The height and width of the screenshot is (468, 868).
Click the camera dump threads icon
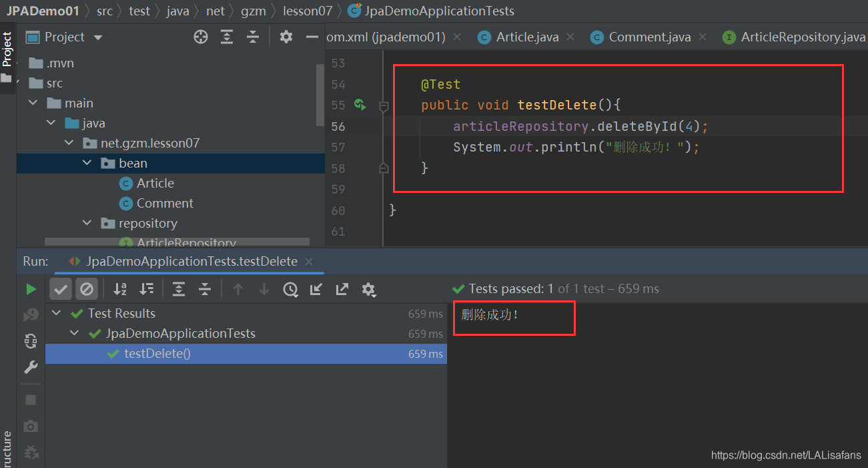pos(31,426)
